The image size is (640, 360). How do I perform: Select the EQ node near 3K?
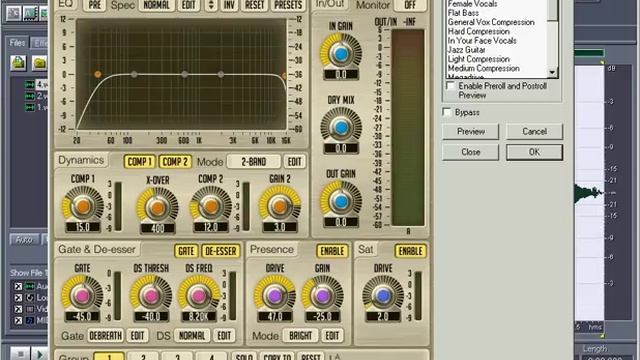pos(221,74)
